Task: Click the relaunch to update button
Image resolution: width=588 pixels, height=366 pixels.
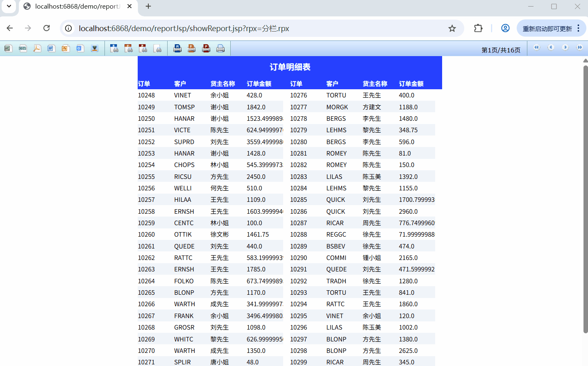Action: click(x=547, y=29)
